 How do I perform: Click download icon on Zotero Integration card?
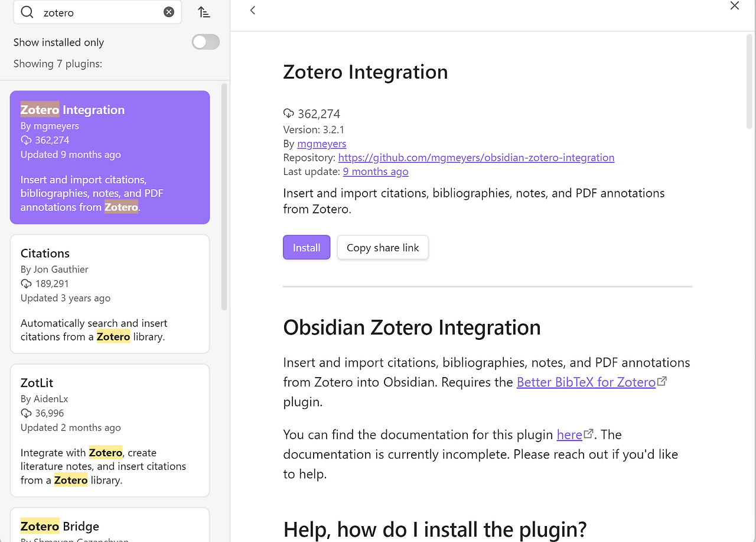point(26,140)
